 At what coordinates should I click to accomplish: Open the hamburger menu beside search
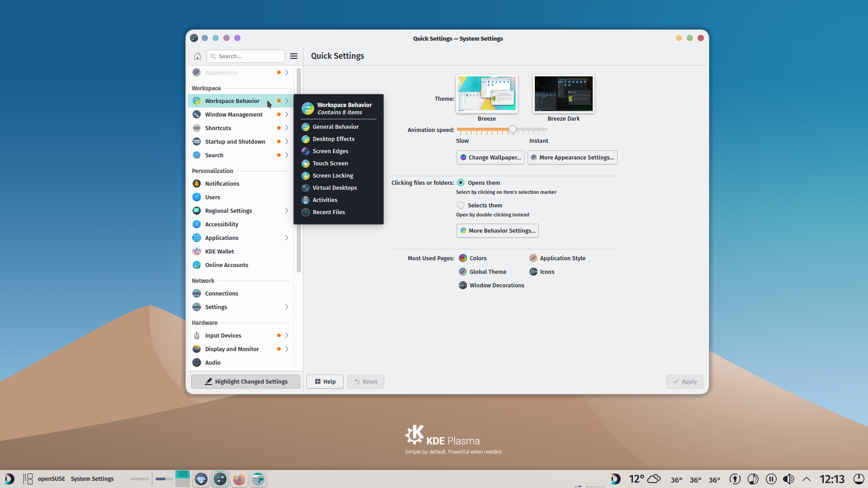tap(294, 56)
